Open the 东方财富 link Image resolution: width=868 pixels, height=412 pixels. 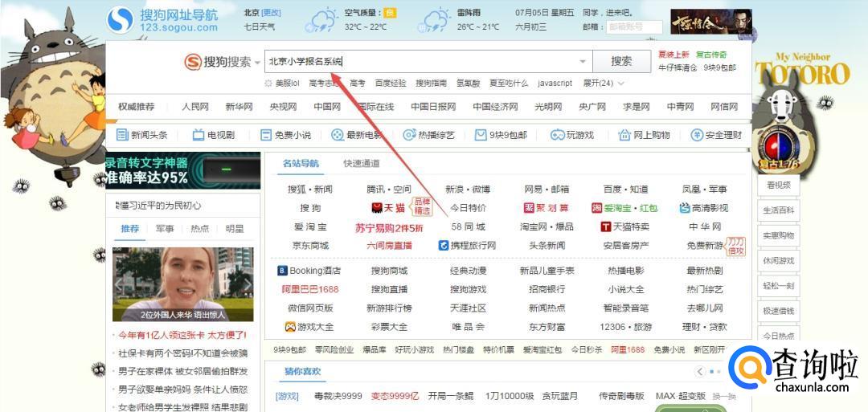(x=547, y=327)
